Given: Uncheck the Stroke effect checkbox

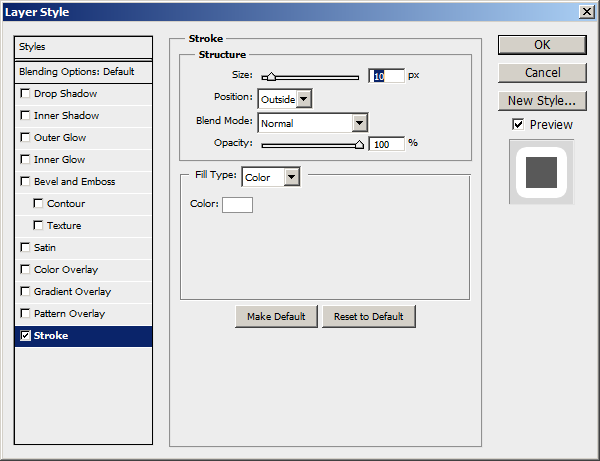Looking at the screenshot, I should point(25,336).
